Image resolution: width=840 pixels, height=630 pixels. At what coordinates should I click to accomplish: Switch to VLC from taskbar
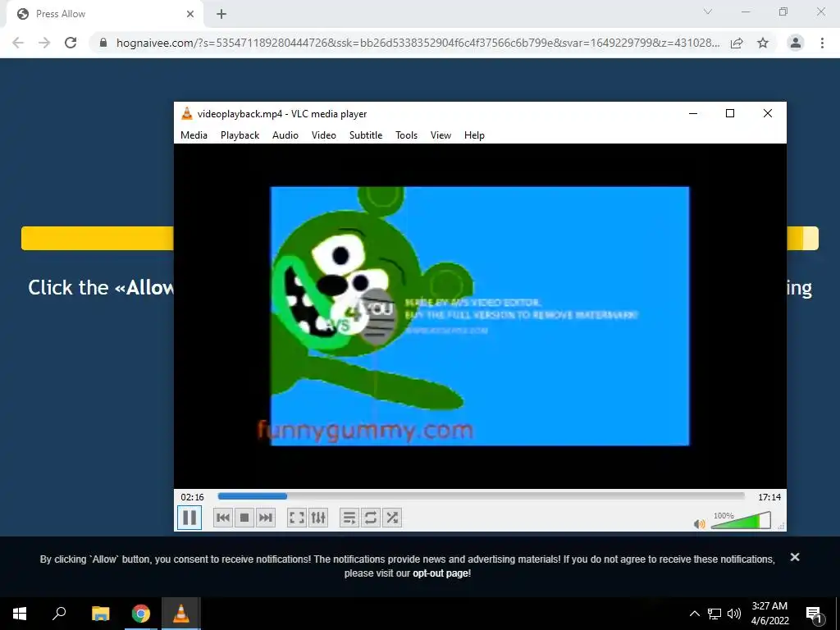click(x=181, y=614)
